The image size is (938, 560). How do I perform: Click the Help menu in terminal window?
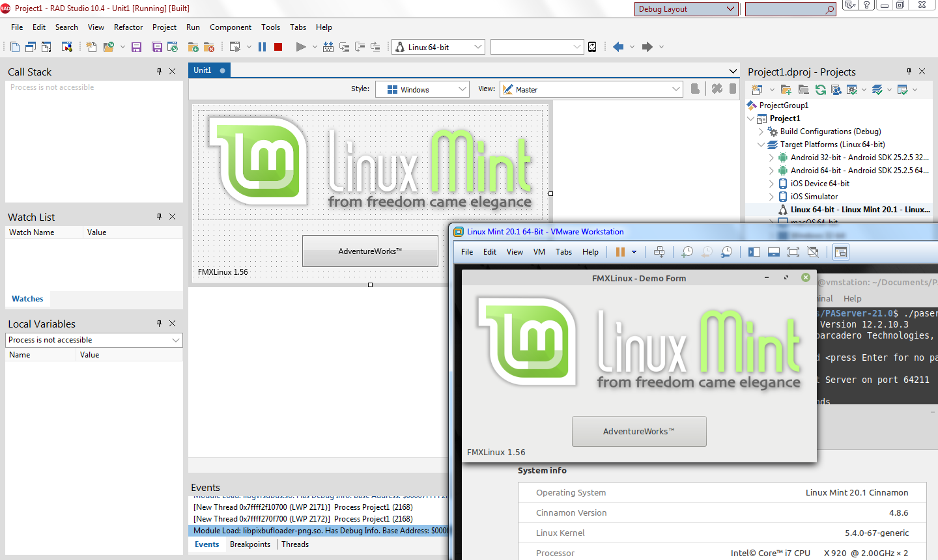click(853, 298)
